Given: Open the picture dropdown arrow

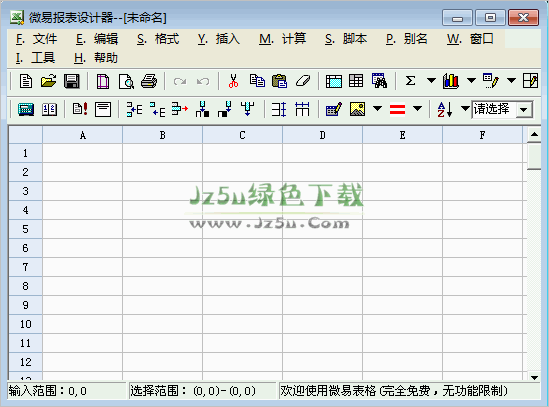Looking at the screenshot, I should click(377, 109).
